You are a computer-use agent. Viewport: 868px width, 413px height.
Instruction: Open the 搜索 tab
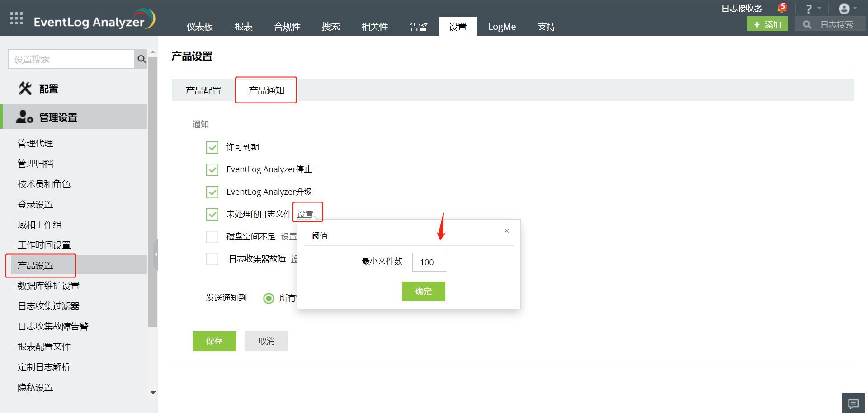point(331,27)
